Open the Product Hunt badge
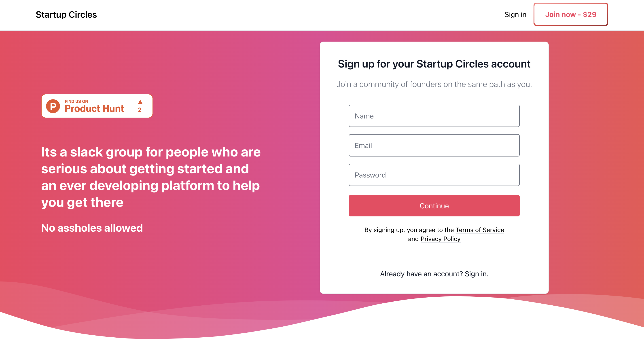This screenshot has width=644, height=351. click(97, 106)
